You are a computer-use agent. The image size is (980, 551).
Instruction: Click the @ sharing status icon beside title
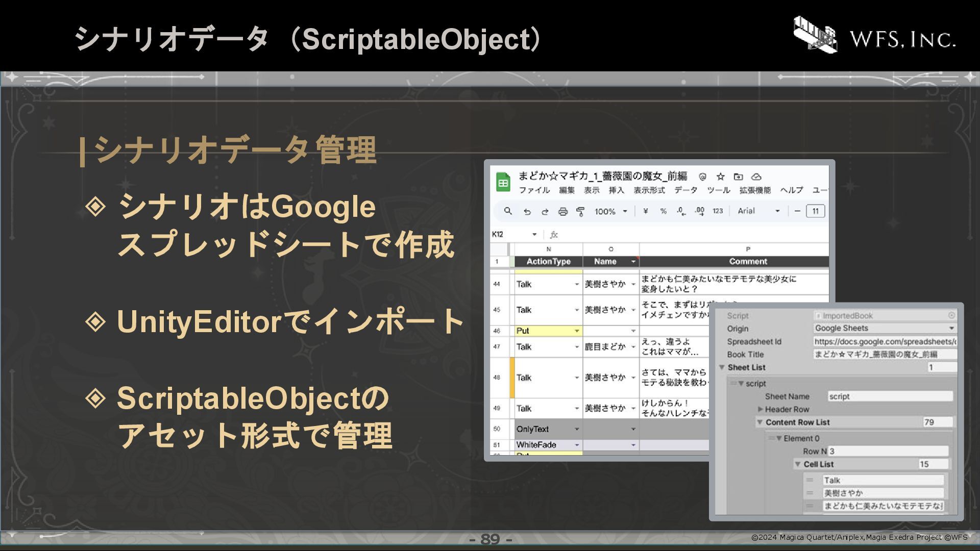pos(703,177)
